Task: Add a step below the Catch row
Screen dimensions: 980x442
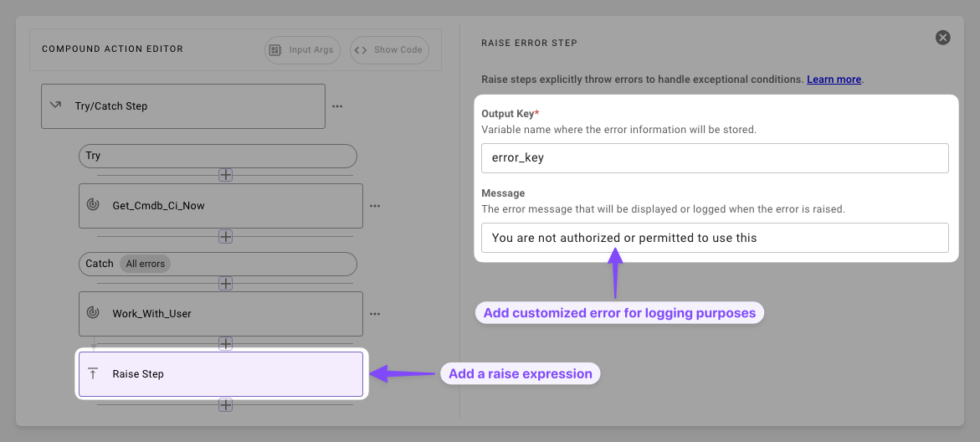Action: (x=226, y=283)
